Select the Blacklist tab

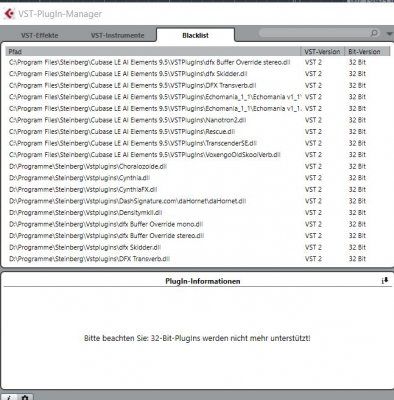click(x=195, y=35)
